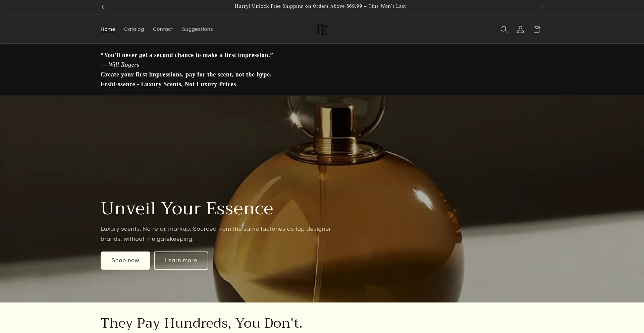The height and width of the screenshot is (333, 644).
Task: Click the luxury scents description paragraph
Action: coord(216,234)
